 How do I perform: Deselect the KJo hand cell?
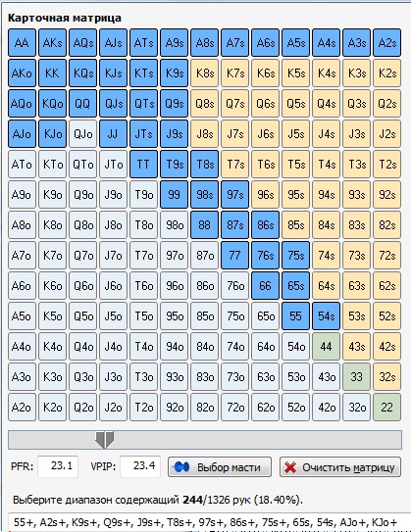(52, 133)
